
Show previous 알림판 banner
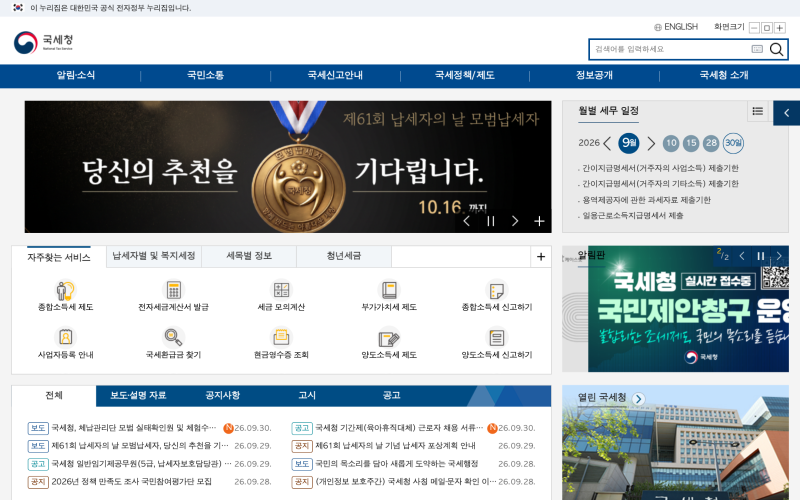point(742,256)
